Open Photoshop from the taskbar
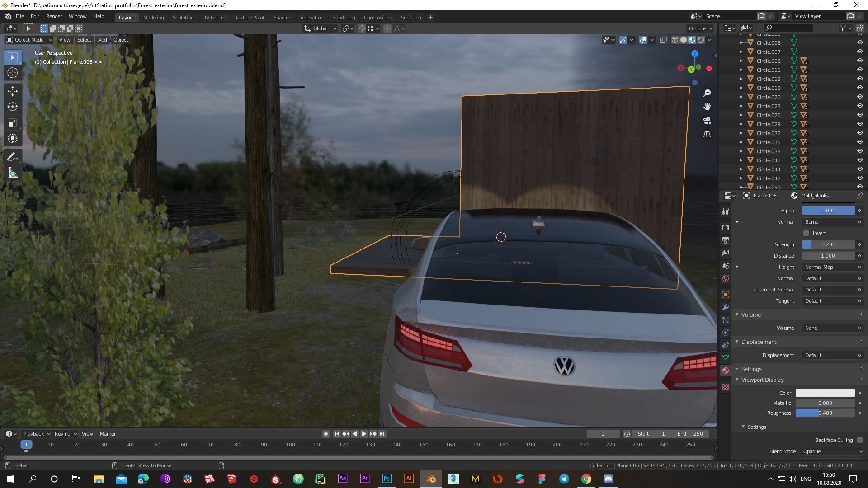This screenshot has width=868, height=488. pyautogui.click(x=387, y=479)
